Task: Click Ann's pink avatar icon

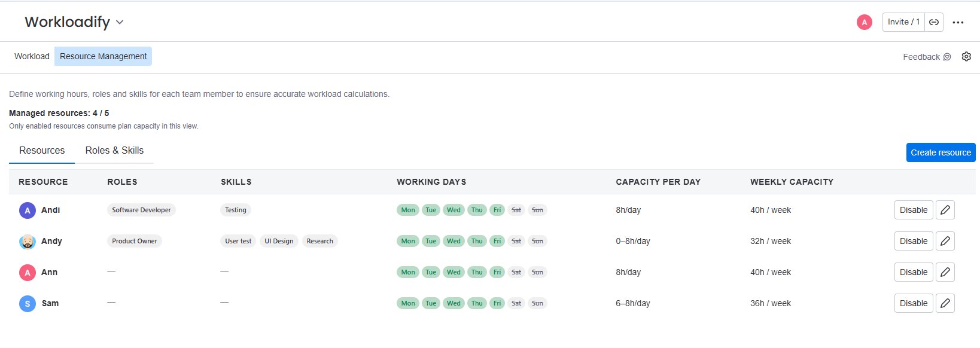Action: [x=28, y=273]
